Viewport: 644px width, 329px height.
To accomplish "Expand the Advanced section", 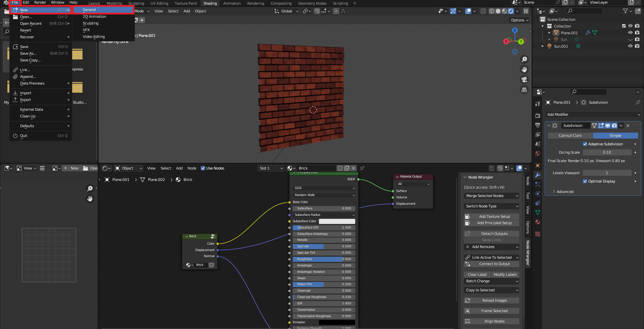I will [565, 192].
